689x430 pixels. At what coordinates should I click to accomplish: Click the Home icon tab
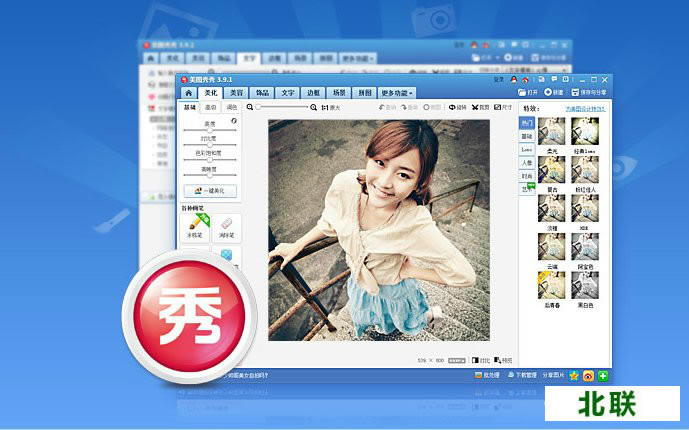pyautogui.click(x=187, y=92)
